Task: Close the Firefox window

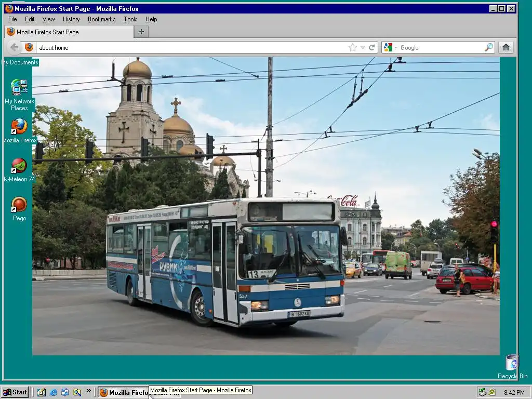Action: coord(511,9)
